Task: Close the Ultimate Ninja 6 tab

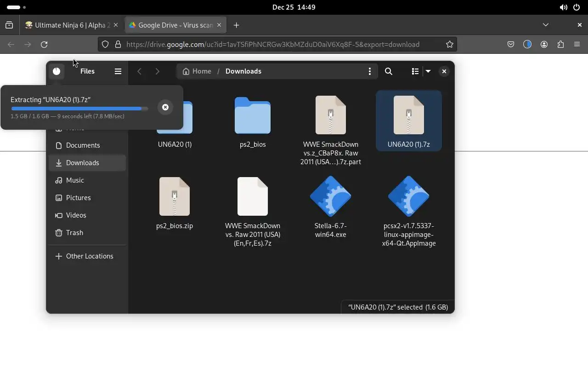Action: (x=116, y=25)
